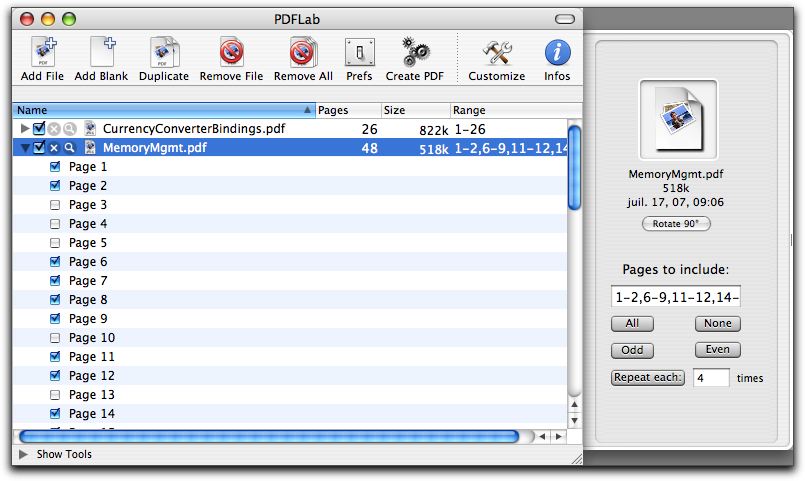The image size is (805, 481).
Task: Click the Remove All icon
Action: (303, 53)
